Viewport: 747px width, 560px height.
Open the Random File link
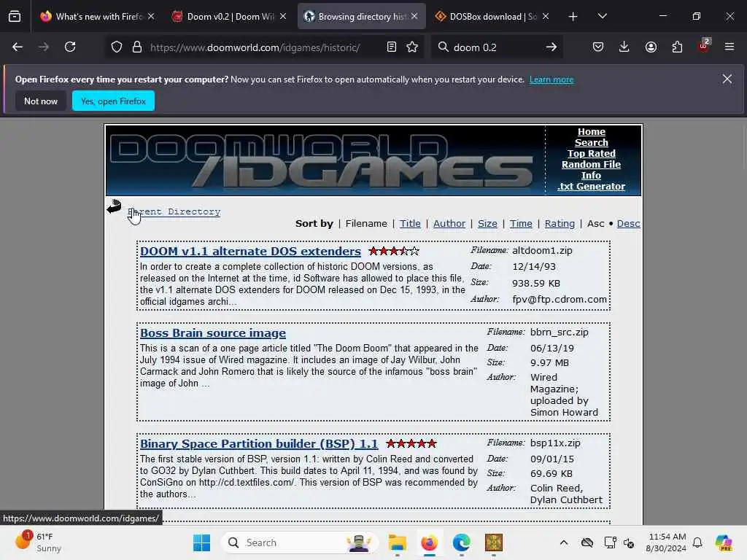click(x=591, y=165)
